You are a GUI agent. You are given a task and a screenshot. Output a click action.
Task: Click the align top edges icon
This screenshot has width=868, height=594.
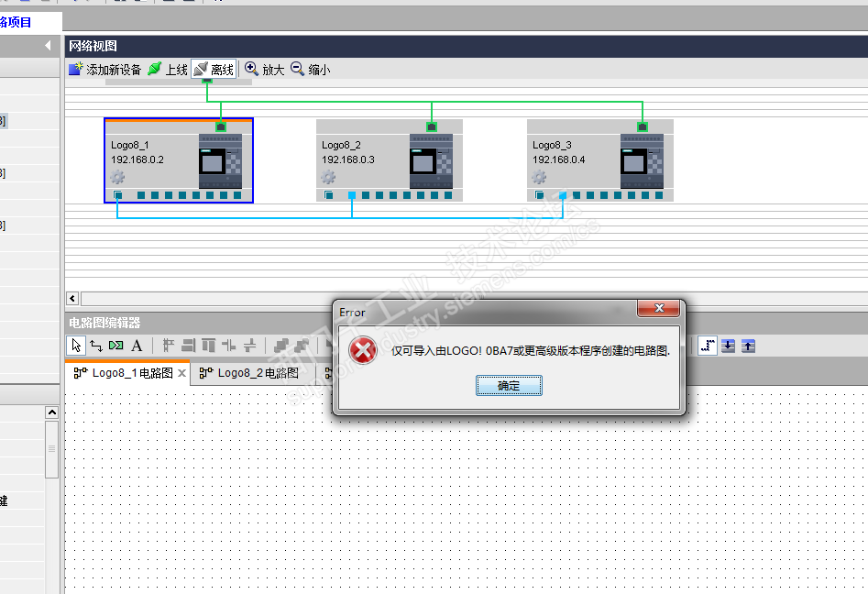coord(209,346)
